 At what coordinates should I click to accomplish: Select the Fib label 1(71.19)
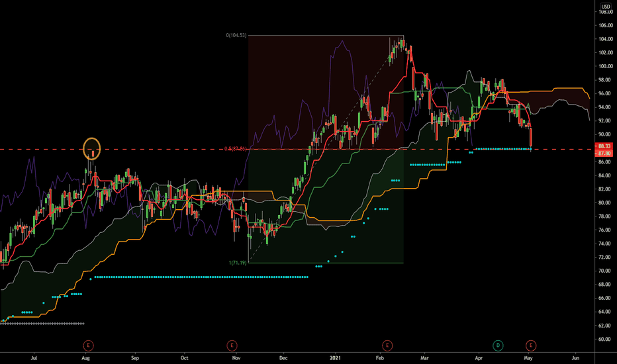(x=238, y=263)
